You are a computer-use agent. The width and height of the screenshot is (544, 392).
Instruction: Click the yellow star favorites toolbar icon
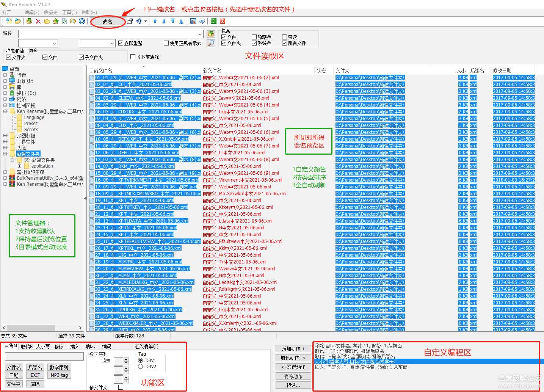(56, 21)
